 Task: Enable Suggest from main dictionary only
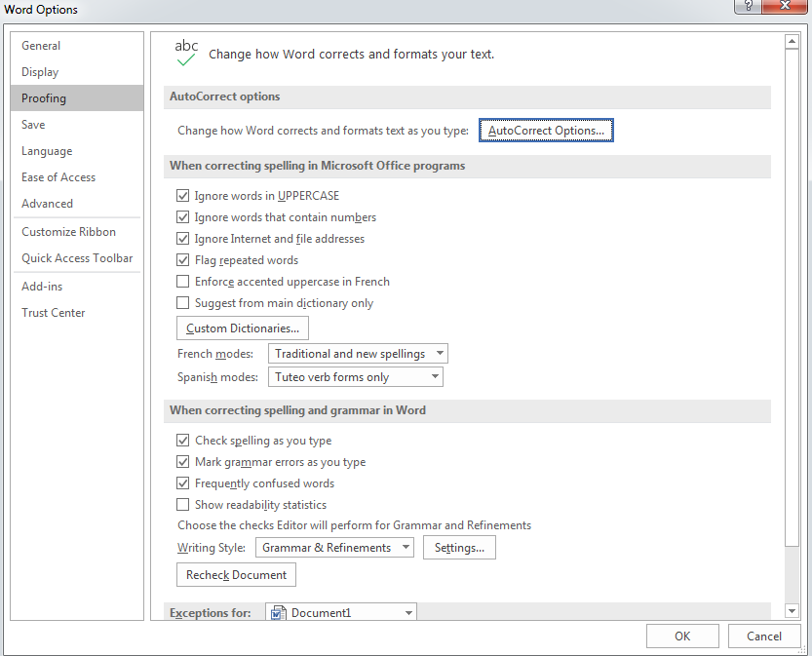coord(182,302)
